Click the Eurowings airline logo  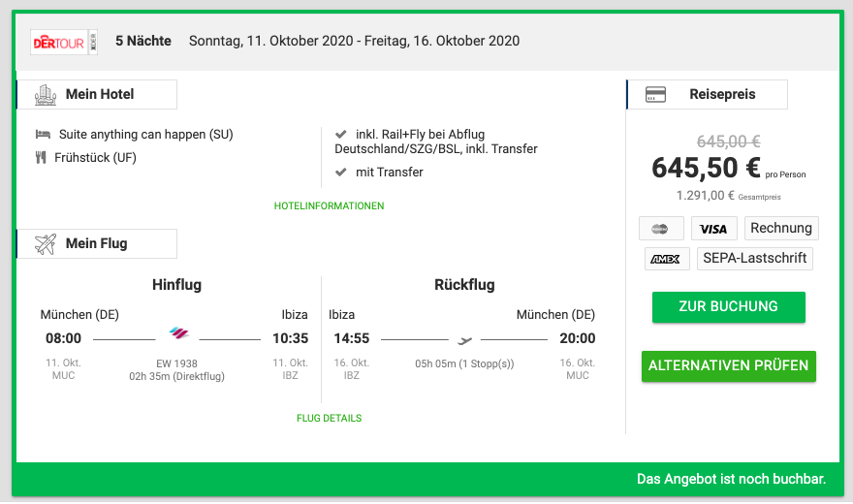[178, 332]
